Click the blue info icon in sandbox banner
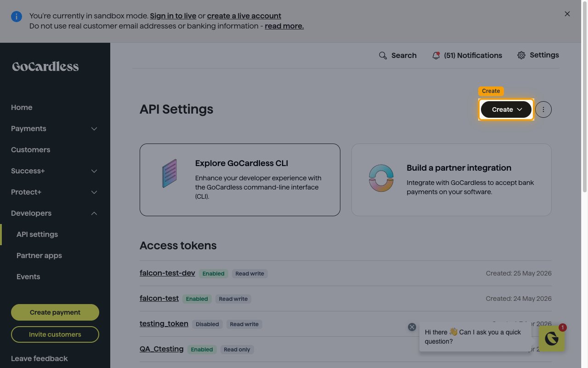The width and height of the screenshot is (588, 368). (x=17, y=17)
